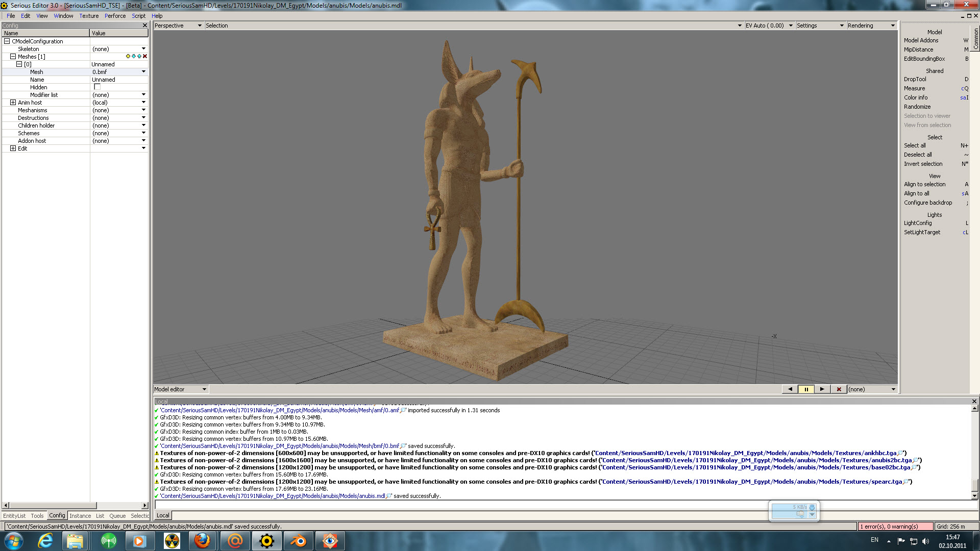Expand the Anim host node
Screen dimensions: 980x551
[x=13, y=103]
